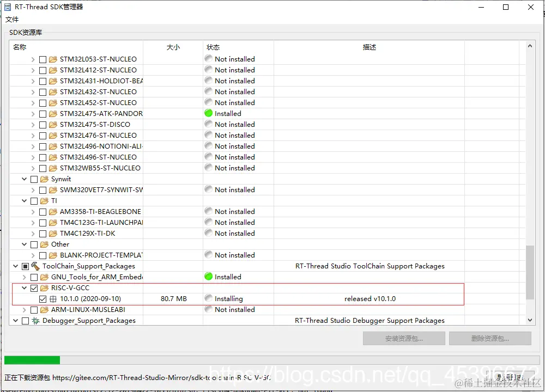Click green Installed status icon for STM32L475-ATK-PANDOR
The height and width of the screenshot is (392, 545).
click(x=209, y=113)
